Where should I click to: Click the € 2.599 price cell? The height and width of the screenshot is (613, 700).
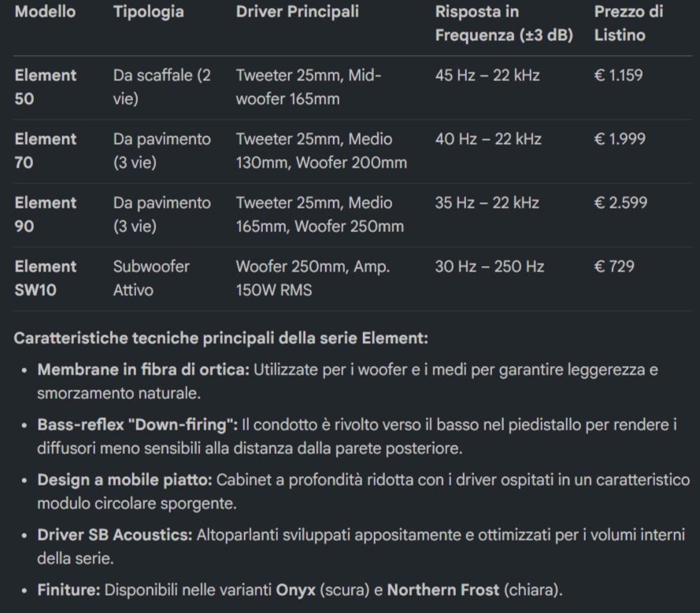click(620, 202)
